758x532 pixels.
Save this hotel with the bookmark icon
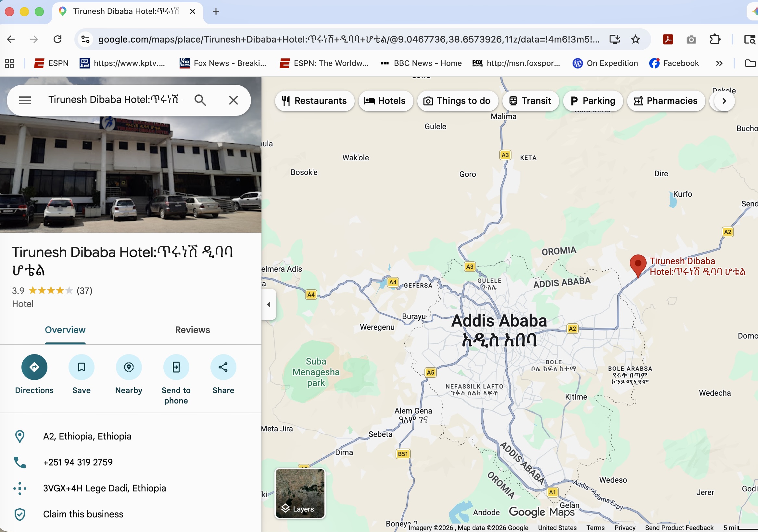[x=82, y=367]
